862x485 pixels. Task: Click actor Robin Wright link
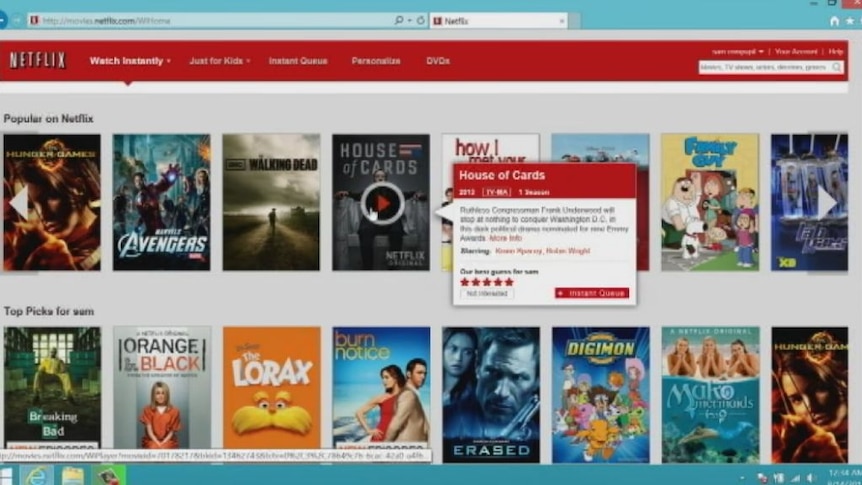pyautogui.click(x=568, y=251)
